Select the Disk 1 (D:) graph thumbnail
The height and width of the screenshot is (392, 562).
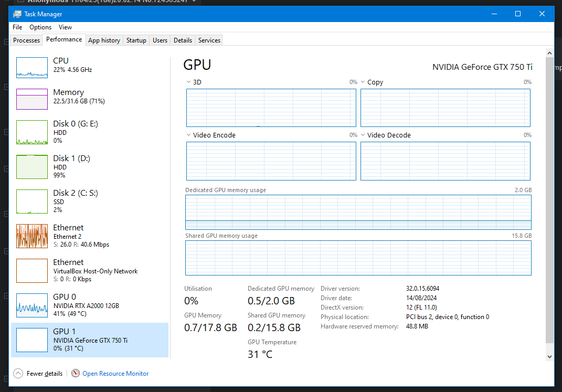(32, 167)
